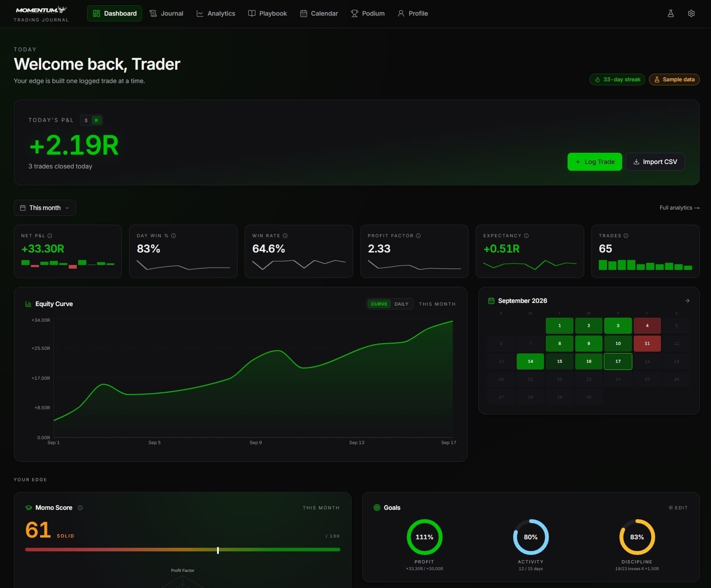The height and width of the screenshot is (588, 711).
Task: Click the Profit goal 111% ring
Action: 424,537
